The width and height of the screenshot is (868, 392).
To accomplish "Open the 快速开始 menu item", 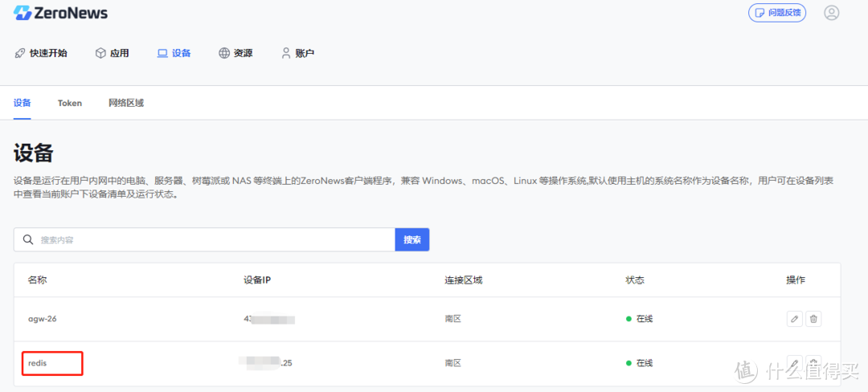I will 41,54.
